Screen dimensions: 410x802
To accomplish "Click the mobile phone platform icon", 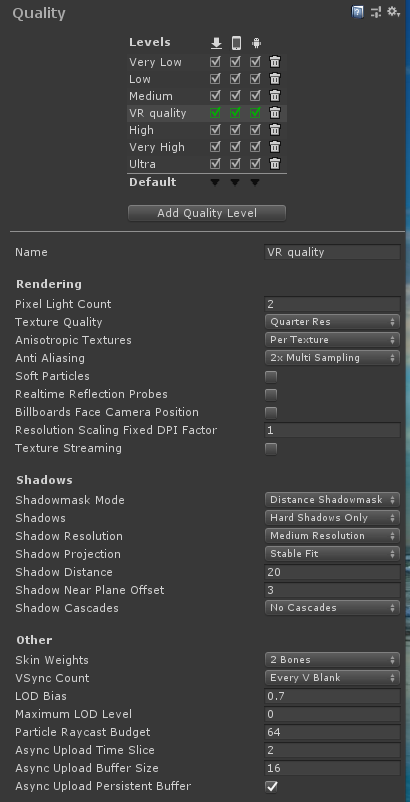I will [x=236, y=43].
